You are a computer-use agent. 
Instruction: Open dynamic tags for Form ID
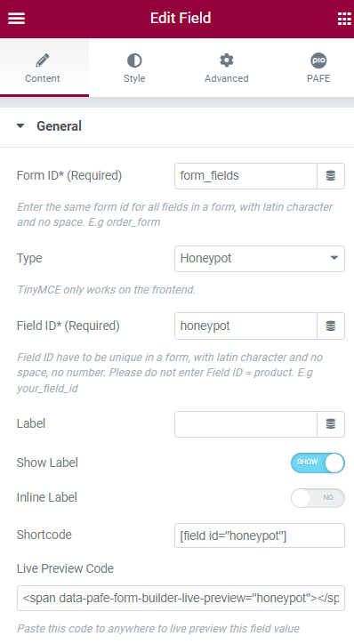coord(331,176)
